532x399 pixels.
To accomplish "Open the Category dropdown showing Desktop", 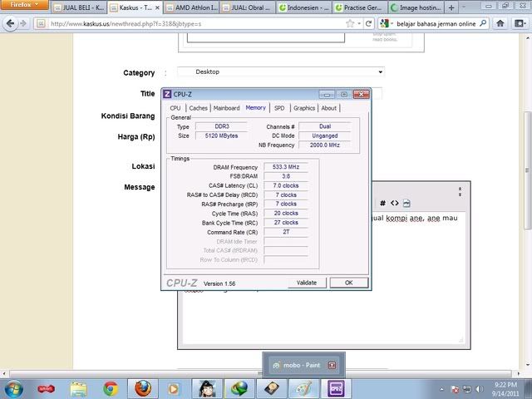I will 281,72.
